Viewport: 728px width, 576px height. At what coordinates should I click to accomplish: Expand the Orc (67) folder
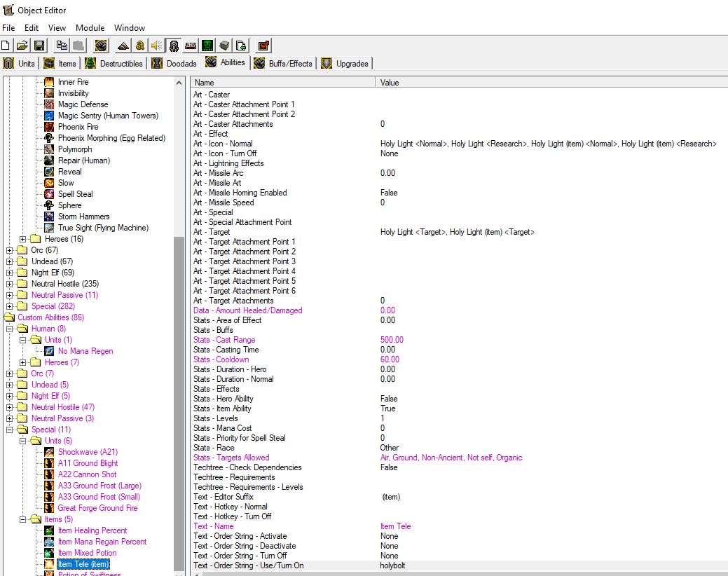[x=9, y=250]
